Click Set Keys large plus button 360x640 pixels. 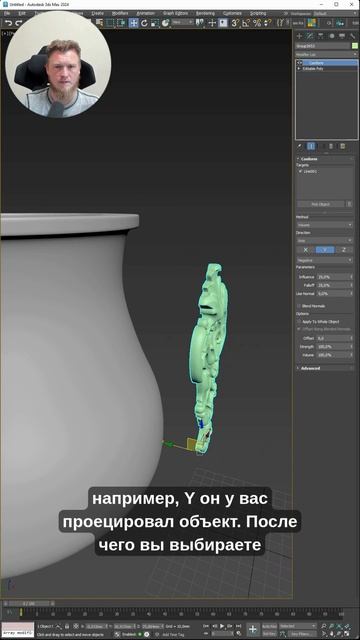[x=252, y=629]
